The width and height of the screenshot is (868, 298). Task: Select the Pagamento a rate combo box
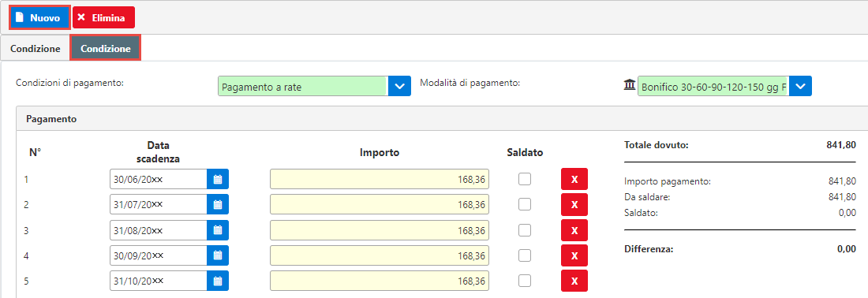(303, 86)
